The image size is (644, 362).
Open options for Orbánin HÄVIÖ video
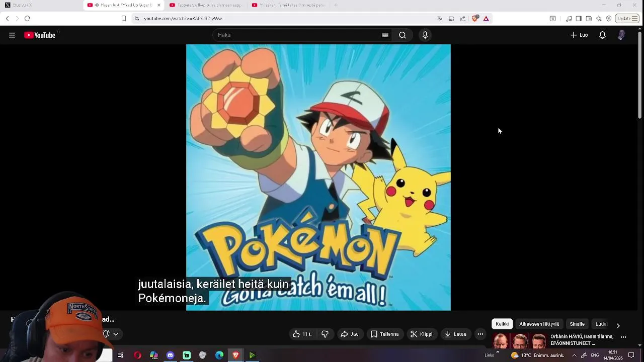tap(624, 337)
